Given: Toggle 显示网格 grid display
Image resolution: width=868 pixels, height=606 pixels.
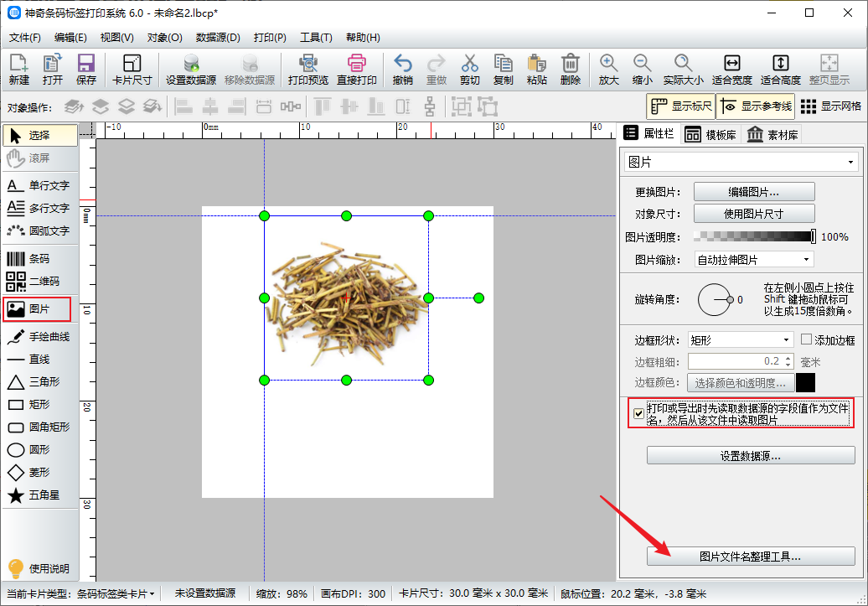Looking at the screenshot, I should pyautogui.click(x=831, y=106).
